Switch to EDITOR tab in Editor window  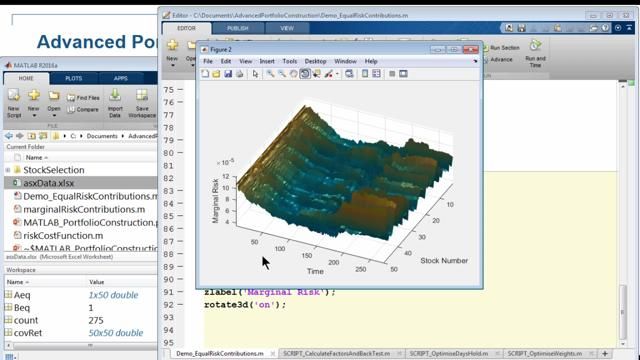187,28
